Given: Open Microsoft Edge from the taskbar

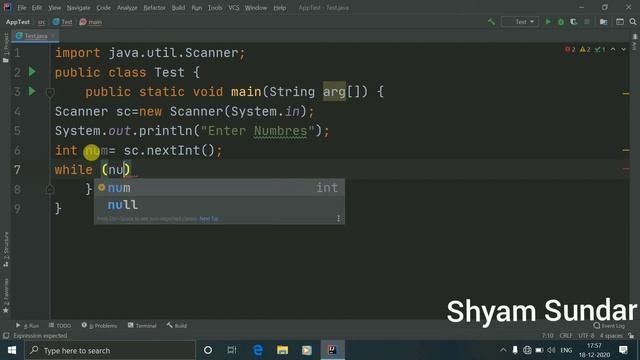Looking at the screenshot, I should [258, 350].
